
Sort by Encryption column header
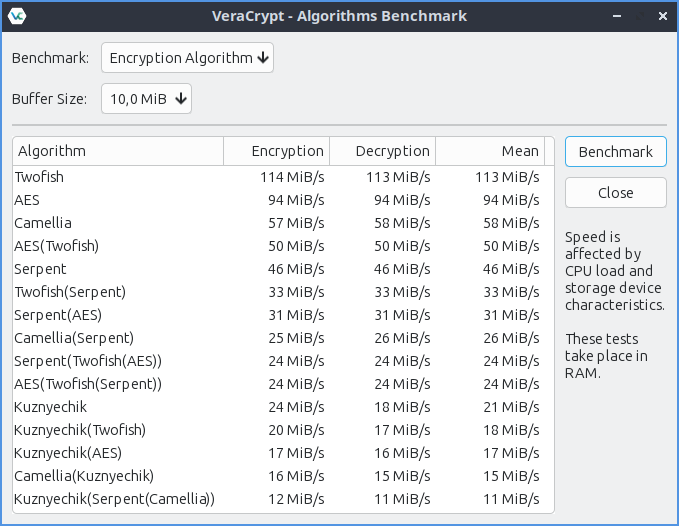click(x=276, y=151)
